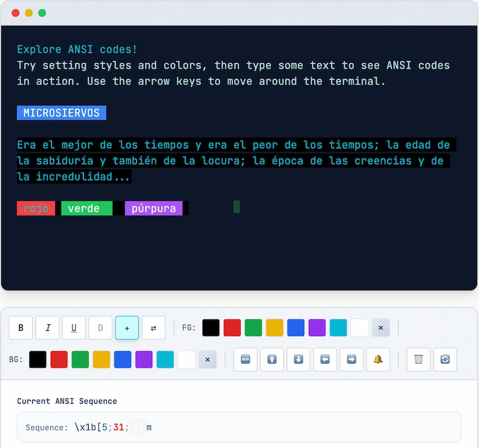
Task: Click the green terminal cursor block
Action: 237,207
